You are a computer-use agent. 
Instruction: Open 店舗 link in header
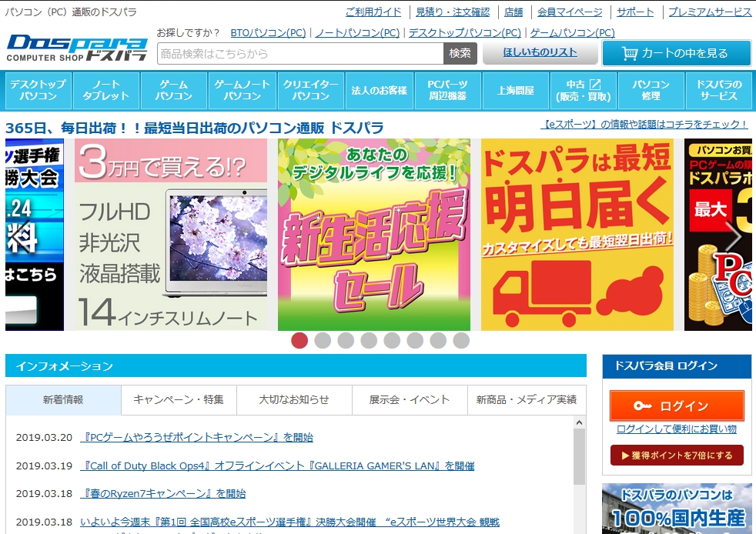[x=513, y=12]
